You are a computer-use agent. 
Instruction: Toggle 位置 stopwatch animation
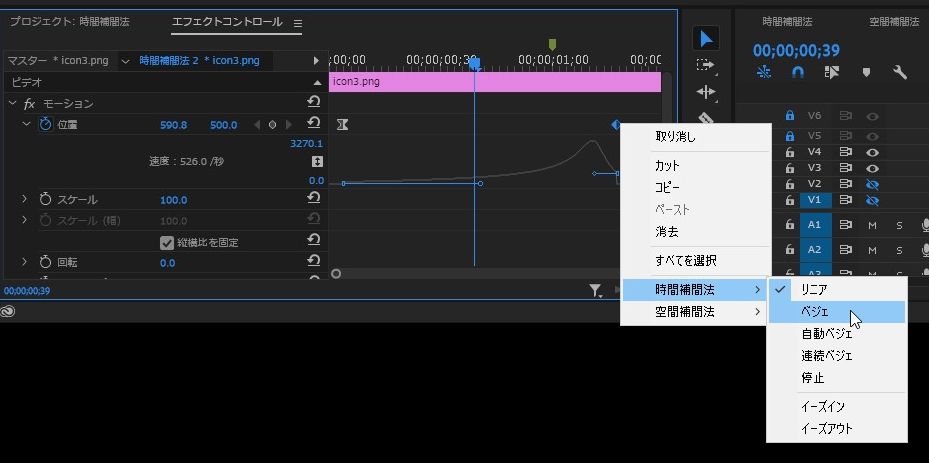pos(45,125)
